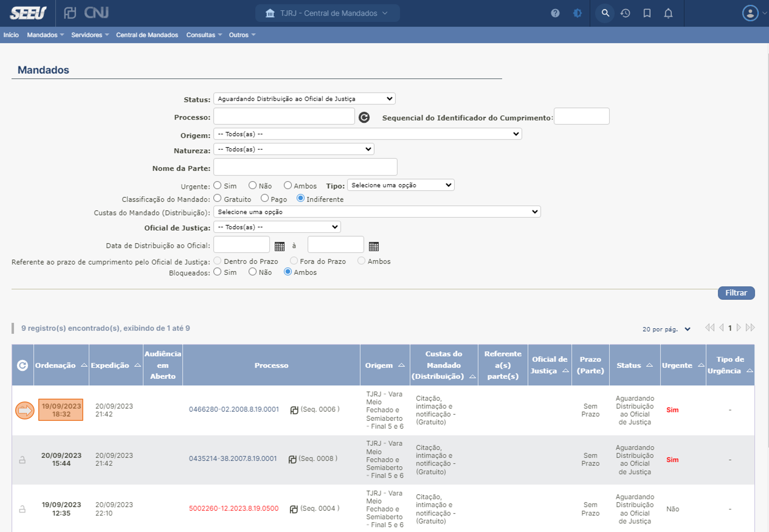Click the lock icon in row 19/09/2023 12:35
This screenshot has width=769, height=532.
click(22, 509)
